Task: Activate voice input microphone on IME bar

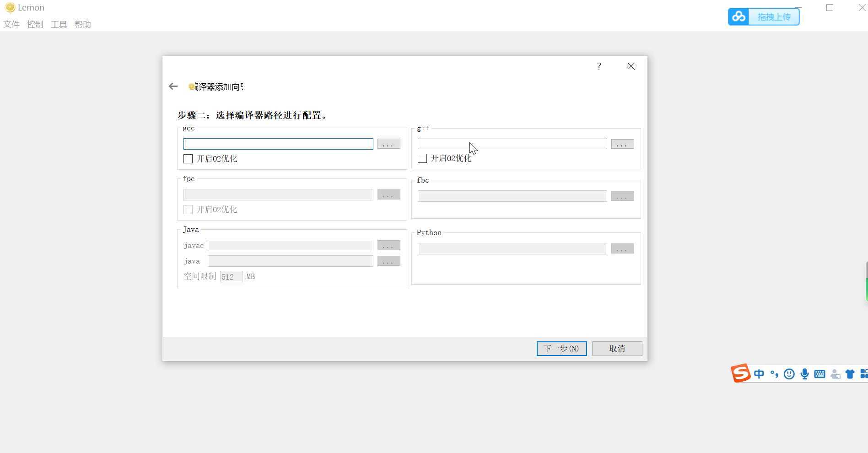Action: 804,374
